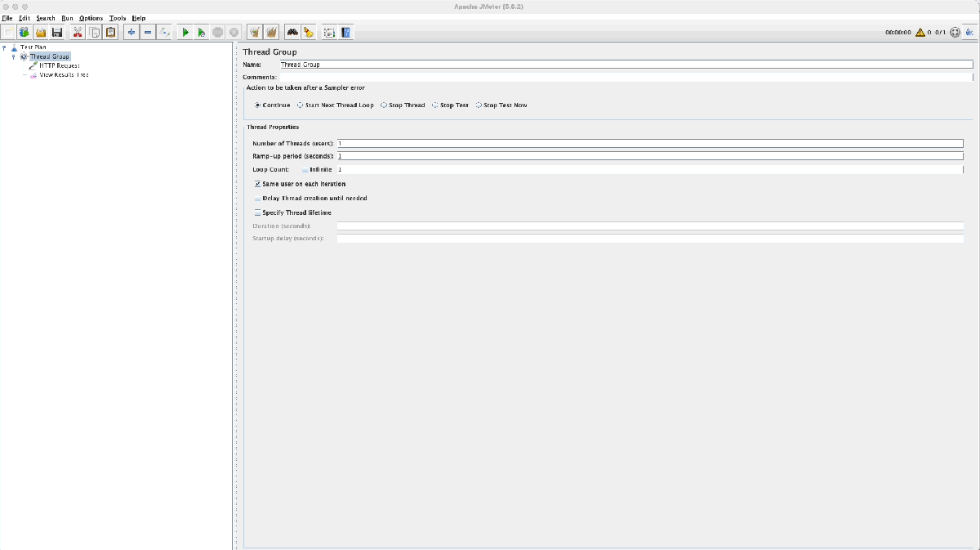Screen dimensions: 980x550
Task: Click the Paste clipboard icon
Action: coord(111,32)
